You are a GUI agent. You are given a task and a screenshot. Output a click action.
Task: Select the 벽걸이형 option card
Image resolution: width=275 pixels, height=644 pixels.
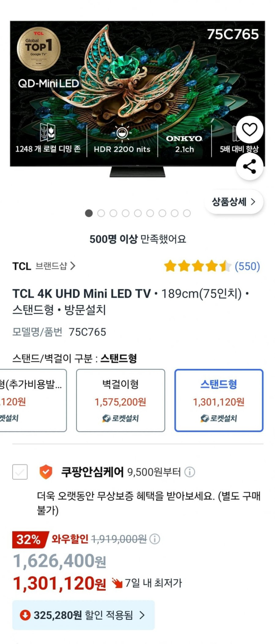tap(121, 400)
